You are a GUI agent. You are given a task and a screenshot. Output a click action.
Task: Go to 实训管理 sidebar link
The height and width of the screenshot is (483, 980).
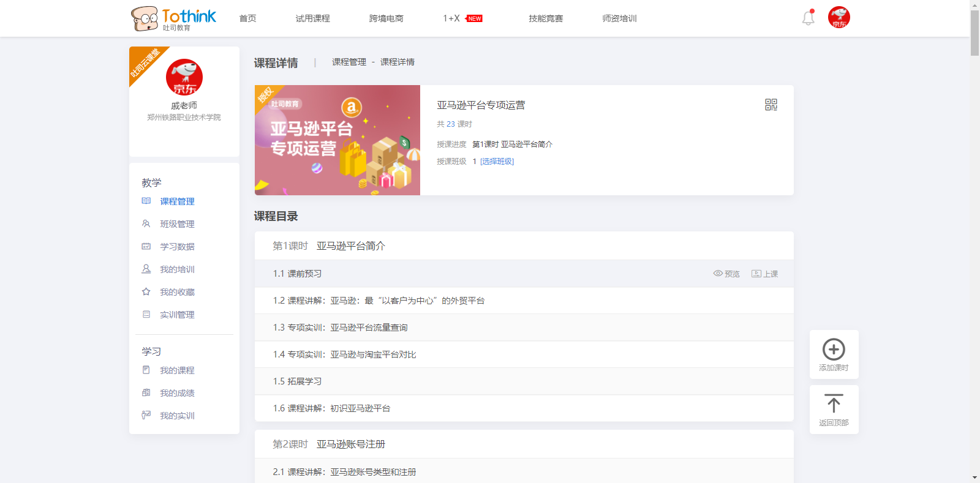point(178,315)
